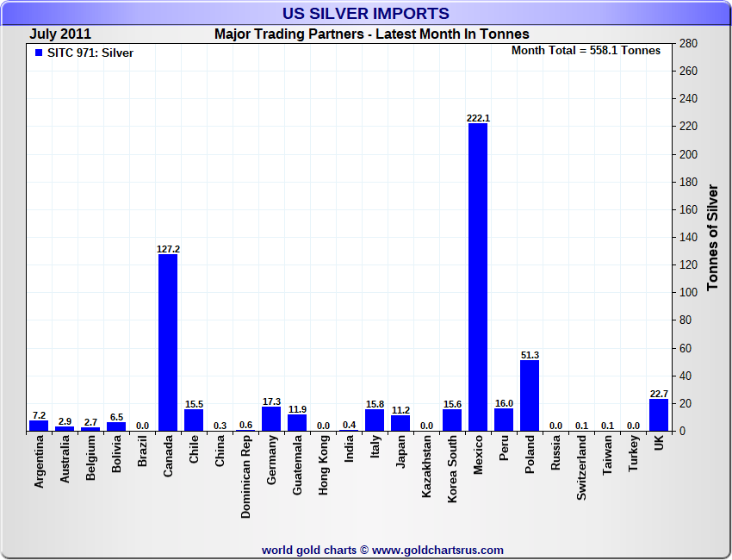
Task: Click the 222.1 value label above Mexico
Action: pos(478,118)
